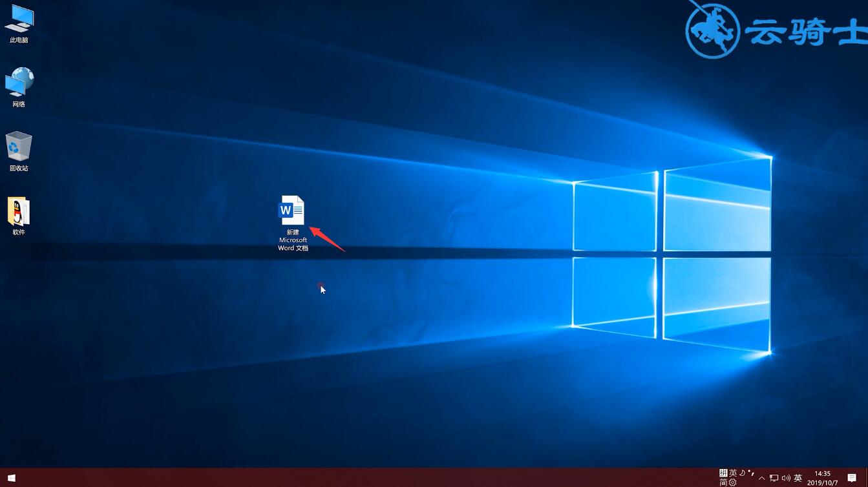Open the volume speaker tray icon

(786, 478)
